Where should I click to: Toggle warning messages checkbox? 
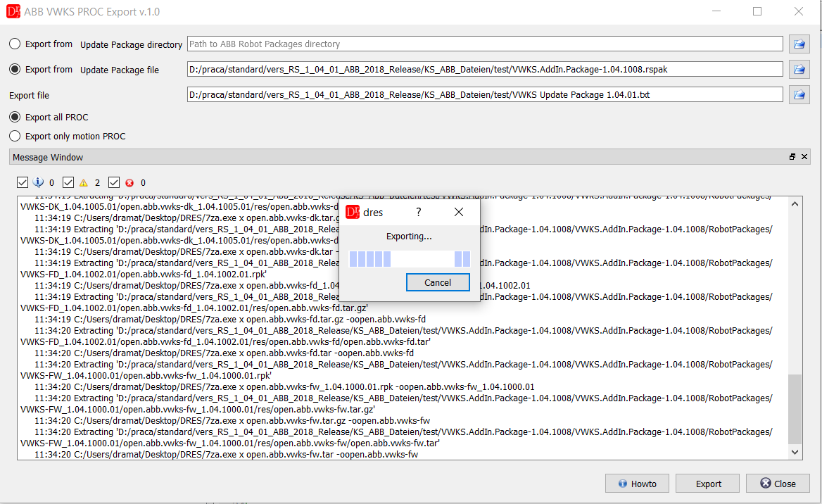[x=68, y=182]
